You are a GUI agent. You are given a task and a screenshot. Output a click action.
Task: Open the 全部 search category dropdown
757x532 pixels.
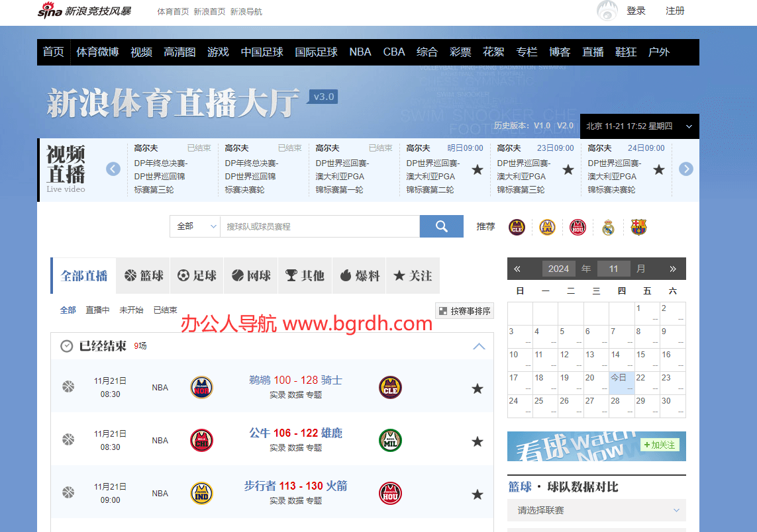[195, 226]
